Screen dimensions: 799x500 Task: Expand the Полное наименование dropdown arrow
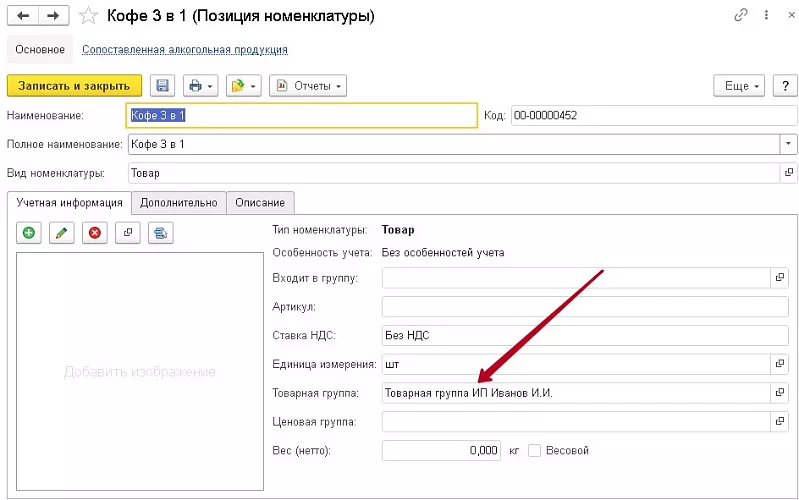coord(789,144)
